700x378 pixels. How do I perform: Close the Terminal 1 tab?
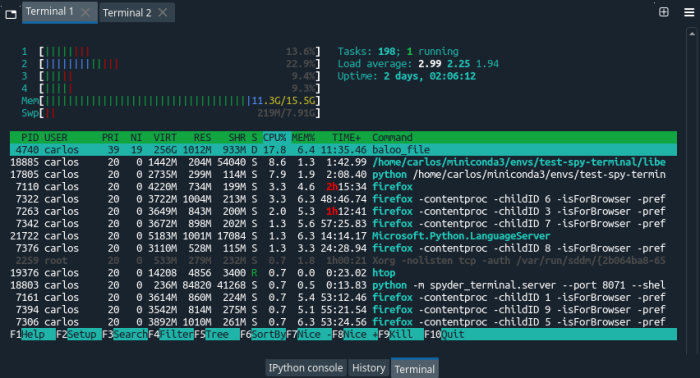pyautogui.click(x=85, y=12)
